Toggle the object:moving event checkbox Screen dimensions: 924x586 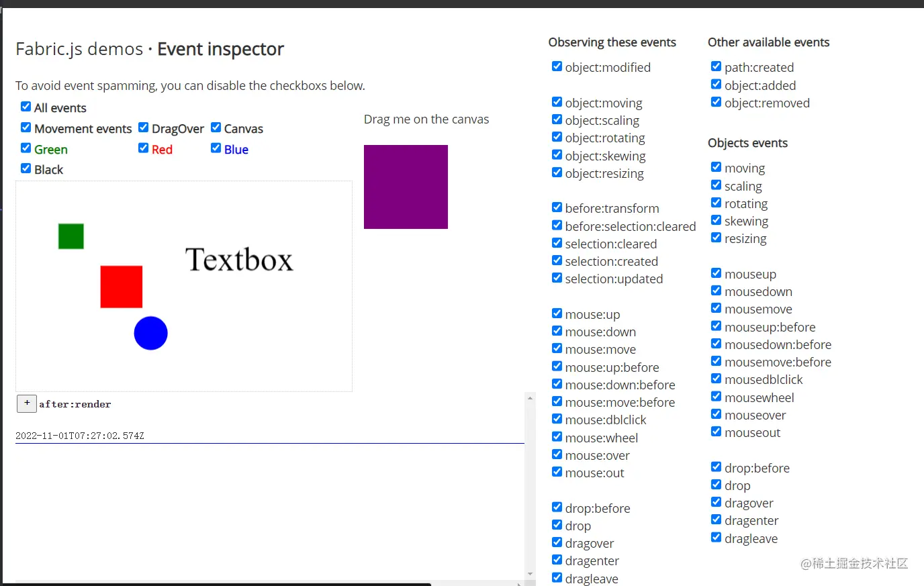pos(557,102)
